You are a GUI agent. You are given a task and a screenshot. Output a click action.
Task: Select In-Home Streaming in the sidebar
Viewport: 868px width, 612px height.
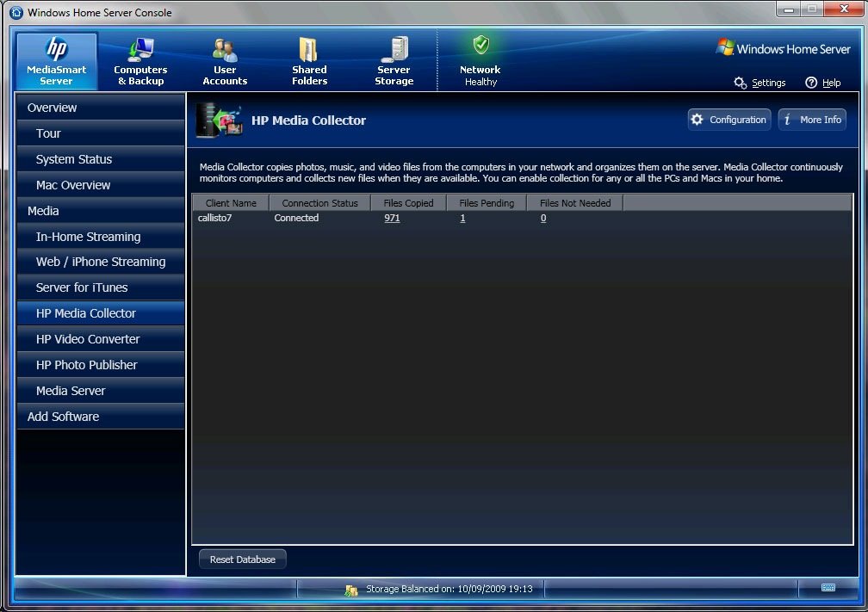click(101, 237)
